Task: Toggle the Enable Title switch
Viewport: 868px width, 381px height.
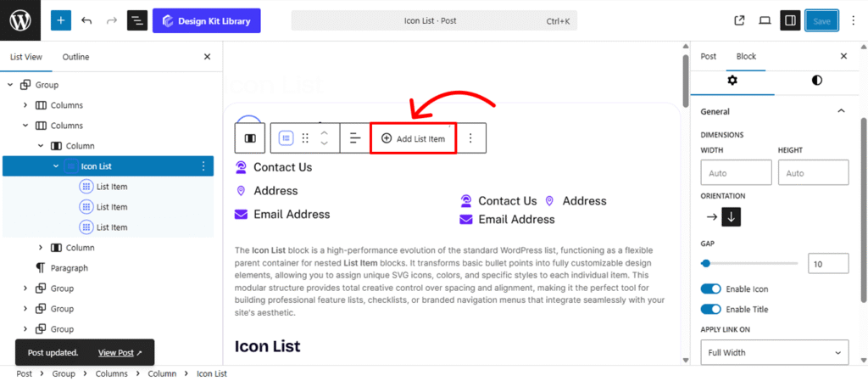Action: (711, 310)
